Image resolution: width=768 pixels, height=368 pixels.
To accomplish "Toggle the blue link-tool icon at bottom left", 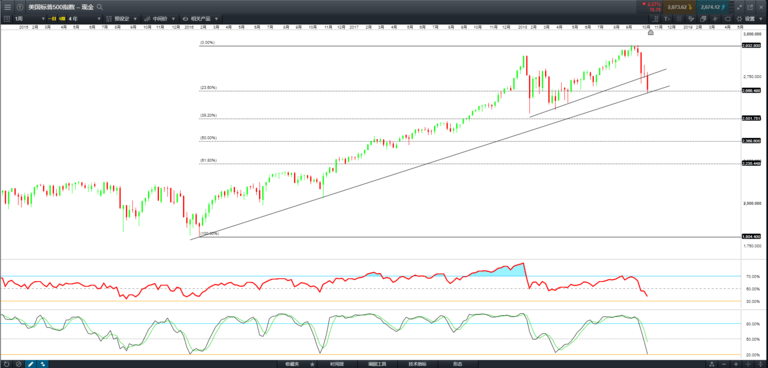I will point(43,364).
